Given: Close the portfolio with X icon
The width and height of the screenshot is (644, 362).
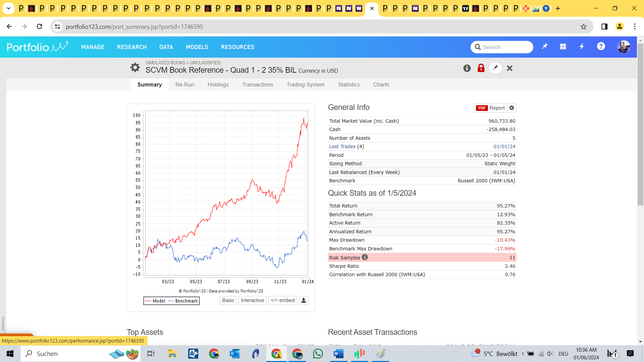Looking at the screenshot, I should click(509, 68).
